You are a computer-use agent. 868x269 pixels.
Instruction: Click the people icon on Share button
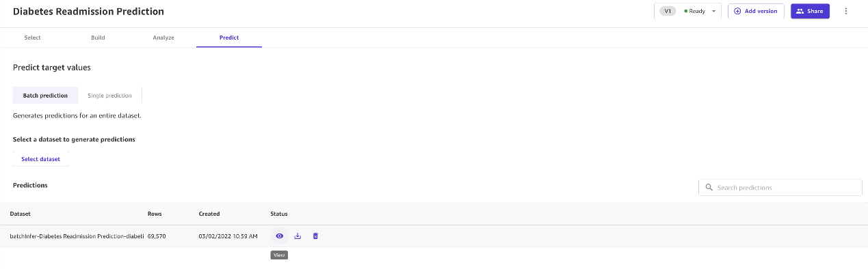click(x=800, y=11)
